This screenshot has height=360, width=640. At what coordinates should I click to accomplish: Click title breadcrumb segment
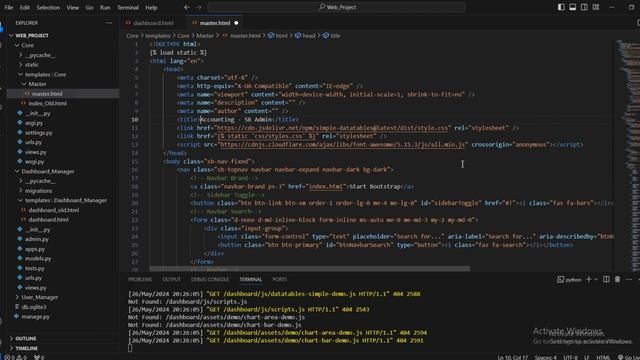coord(331,36)
